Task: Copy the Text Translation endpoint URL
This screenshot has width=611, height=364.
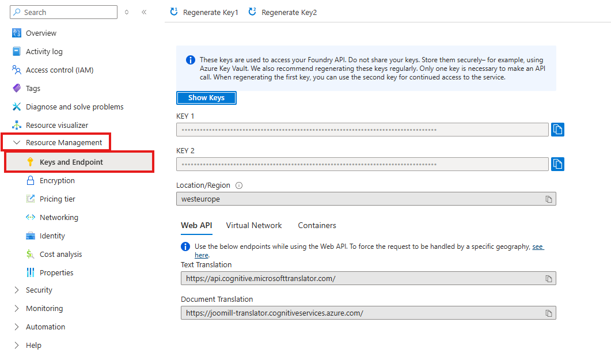Action: [549, 279]
